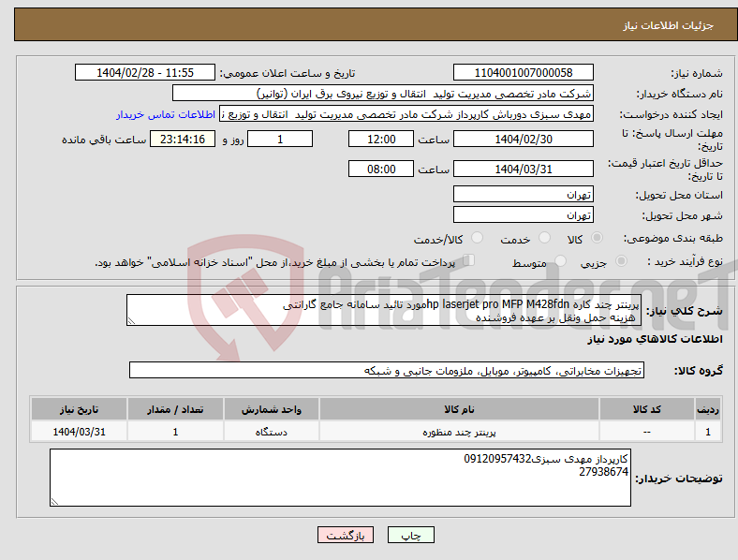Click the کد کالا column header

(647, 409)
